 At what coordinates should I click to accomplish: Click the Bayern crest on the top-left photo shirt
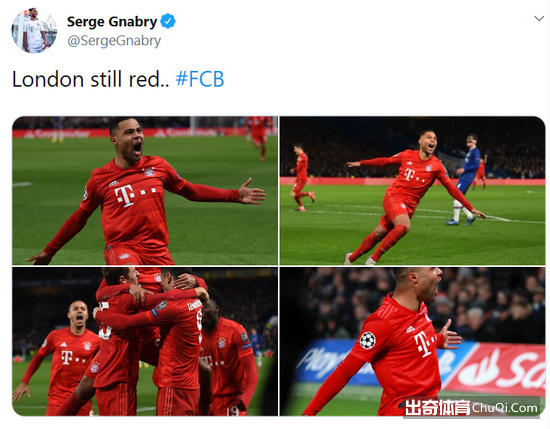[149, 172]
